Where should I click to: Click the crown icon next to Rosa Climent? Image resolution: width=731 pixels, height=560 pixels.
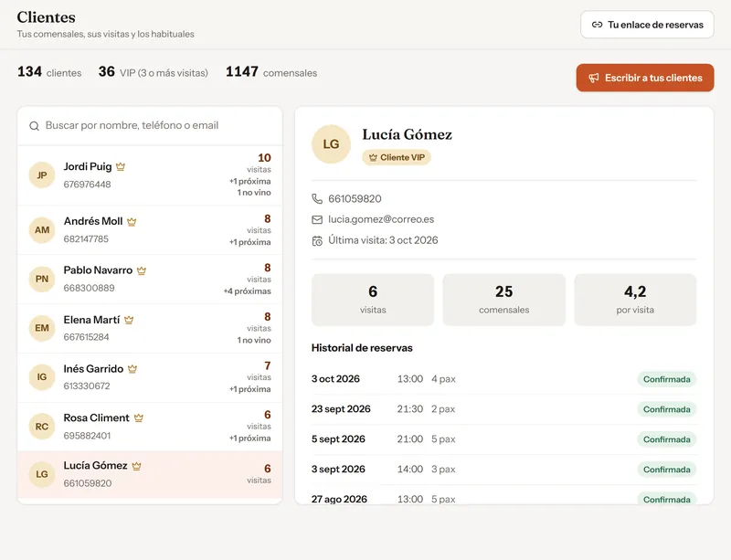139,417
